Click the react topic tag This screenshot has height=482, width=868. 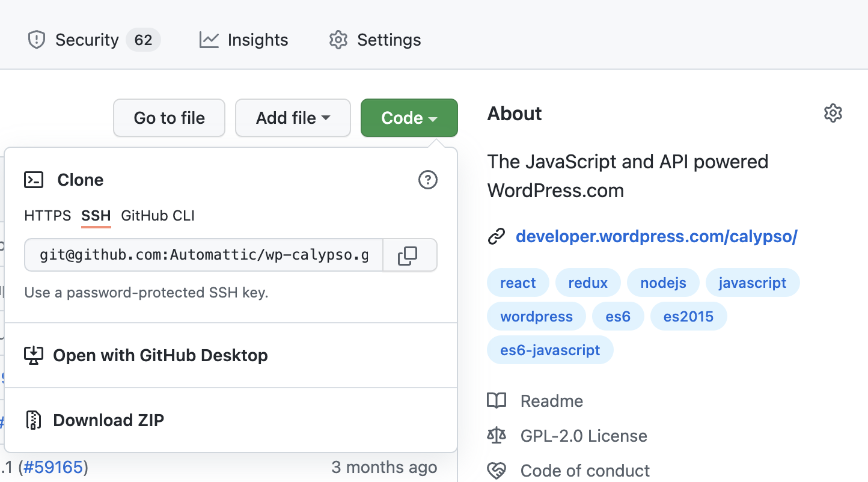518,283
